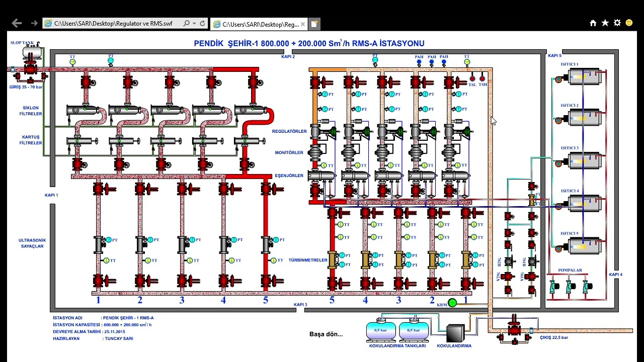This screenshot has height=362, width=644.
Task: Click the search magnifier in address bar
Action: (187, 24)
